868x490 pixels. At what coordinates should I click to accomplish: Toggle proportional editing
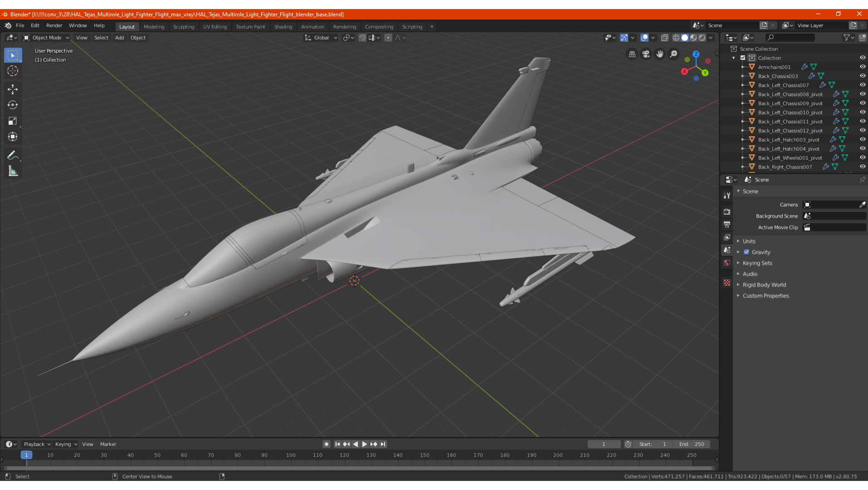388,38
